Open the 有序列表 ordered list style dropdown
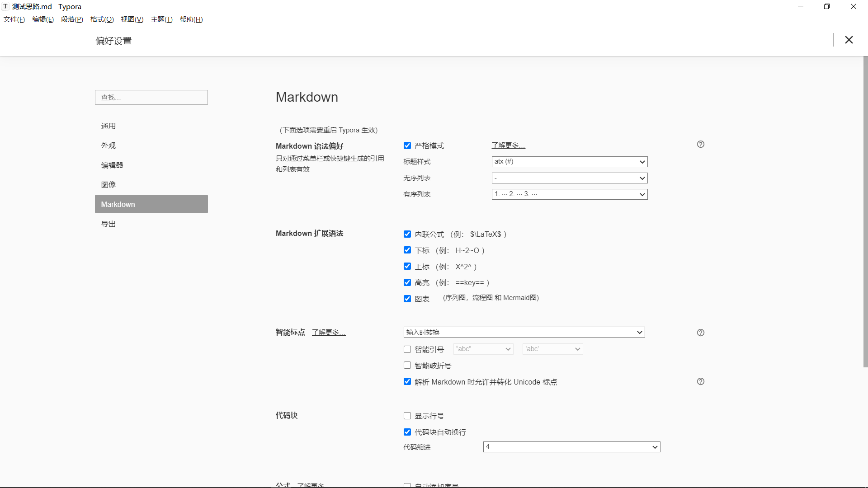The image size is (868, 488). click(570, 194)
